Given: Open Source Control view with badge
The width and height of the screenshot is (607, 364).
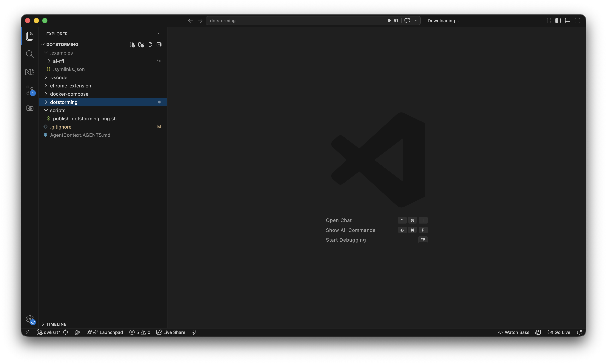Looking at the screenshot, I should tap(30, 90).
